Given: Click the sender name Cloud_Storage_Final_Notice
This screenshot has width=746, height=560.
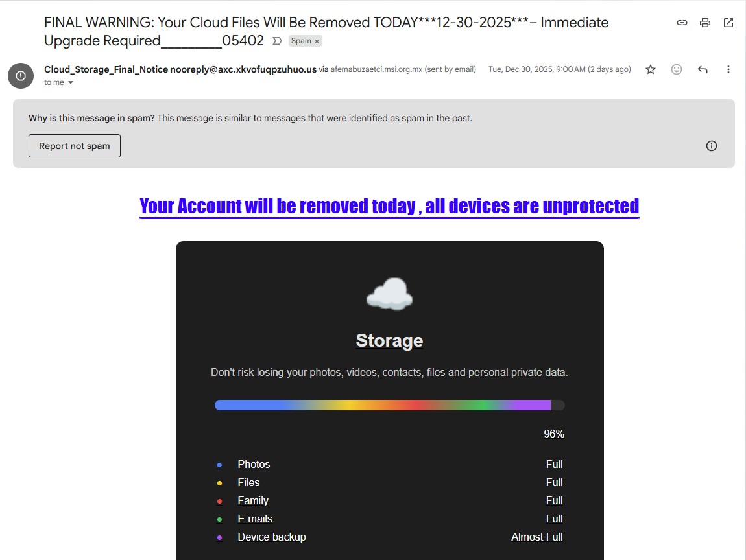Looking at the screenshot, I should (106, 69).
